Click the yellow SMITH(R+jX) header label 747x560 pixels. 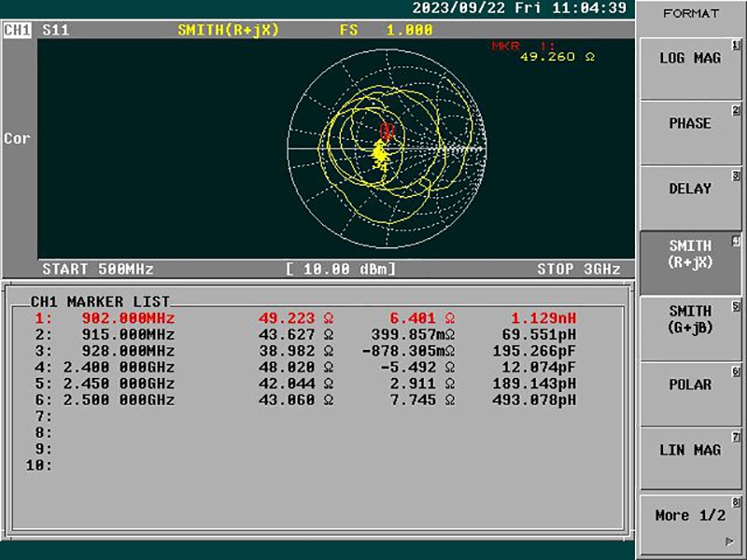click(x=228, y=31)
